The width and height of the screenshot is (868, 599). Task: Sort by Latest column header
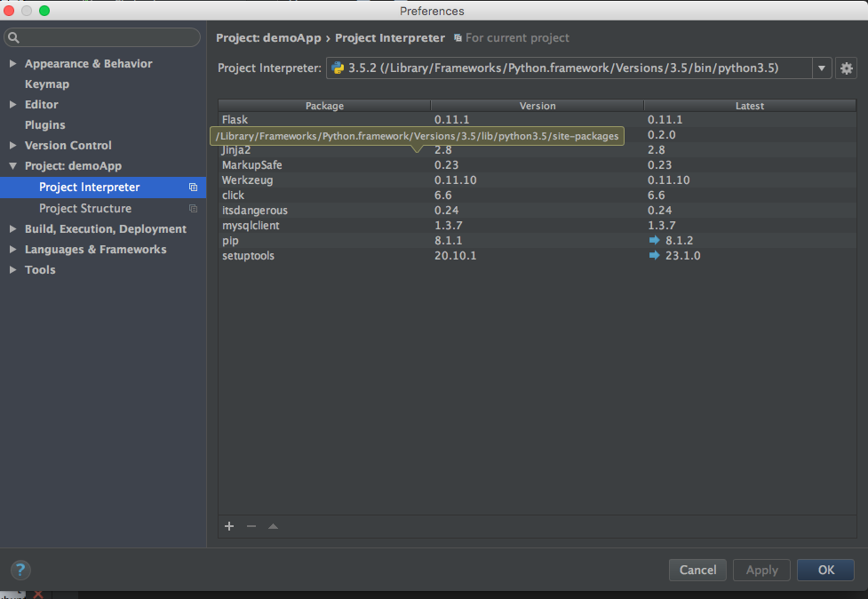[x=750, y=106]
